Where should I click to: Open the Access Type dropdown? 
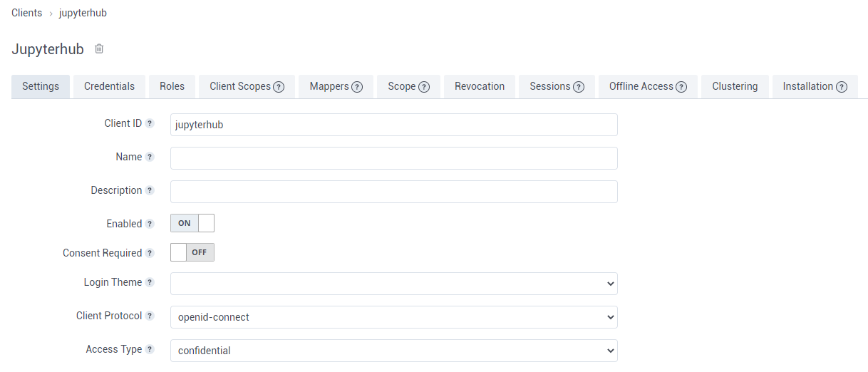tap(393, 351)
